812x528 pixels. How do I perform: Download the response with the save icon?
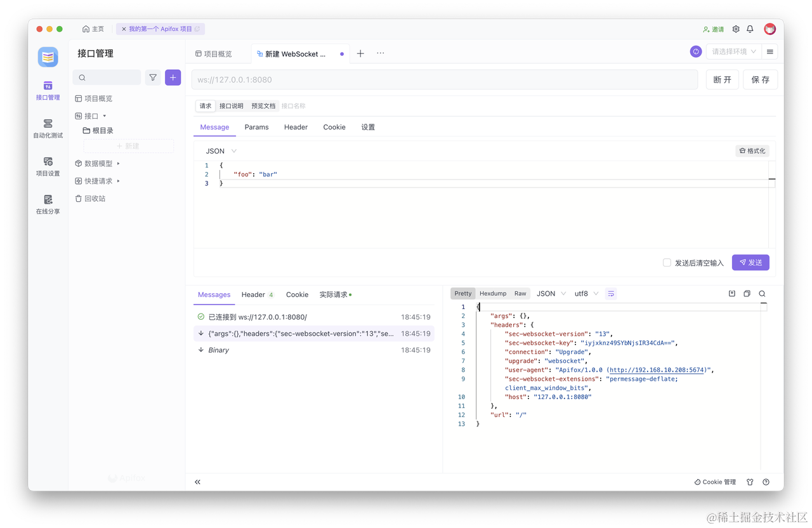coord(733,293)
